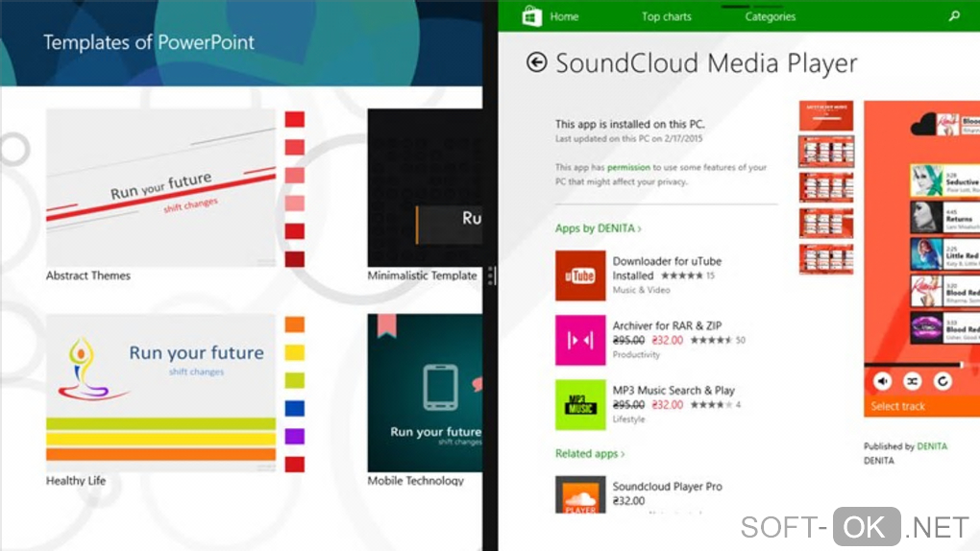Screen dimensions: 980x551
Task: Open the MP3 Music Search & Play icon
Action: [x=580, y=404]
